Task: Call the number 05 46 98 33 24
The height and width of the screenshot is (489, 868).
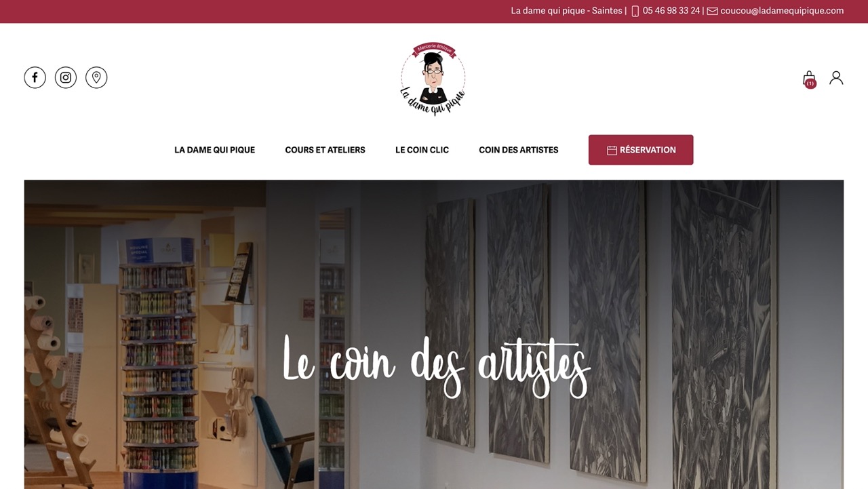Action: [671, 11]
